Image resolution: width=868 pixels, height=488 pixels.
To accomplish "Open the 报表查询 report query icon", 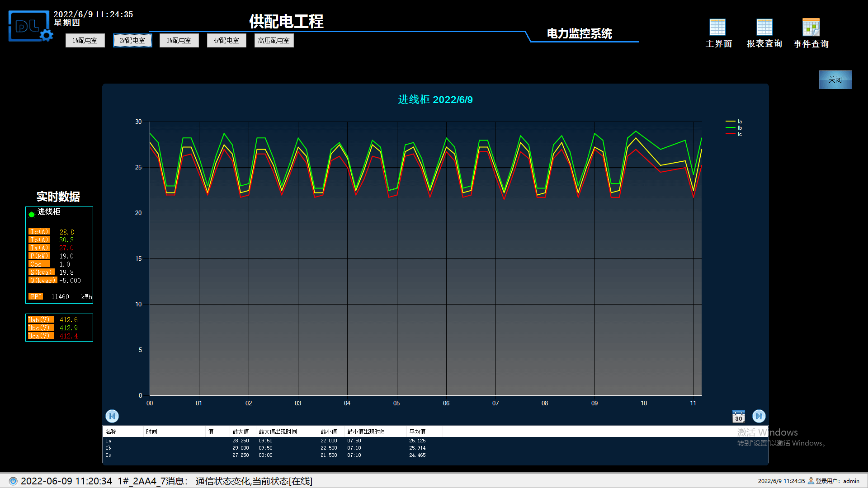I will click(764, 27).
